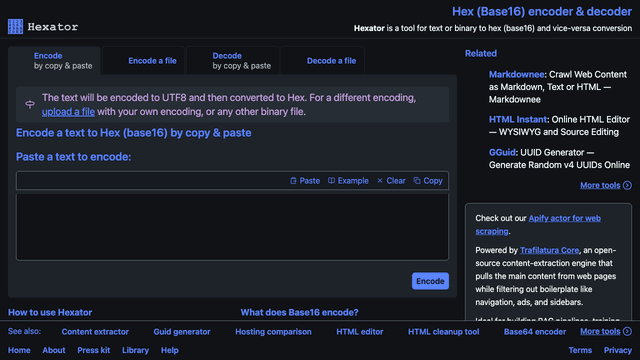
Task: Open the Hosting comparison link
Action: (x=273, y=332)
